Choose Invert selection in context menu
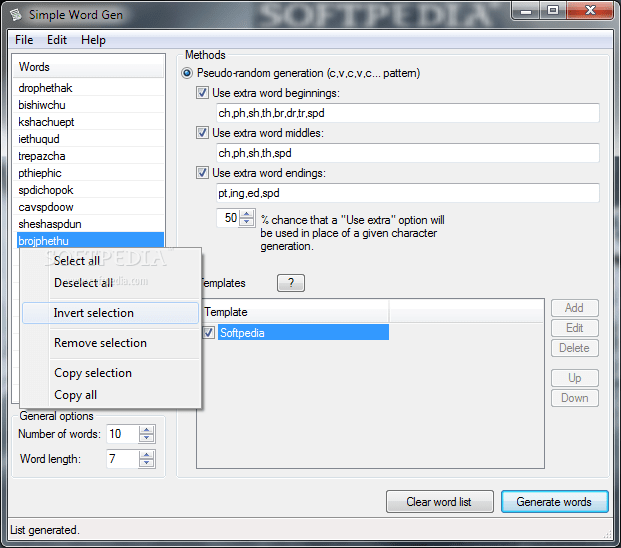621x548 pixels. [x=111, y=313]
